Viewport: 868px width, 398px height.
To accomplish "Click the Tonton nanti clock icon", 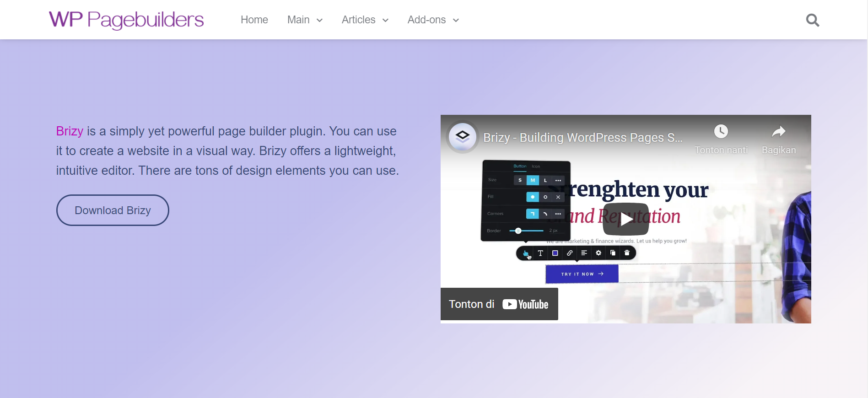I will coord(721,132).
